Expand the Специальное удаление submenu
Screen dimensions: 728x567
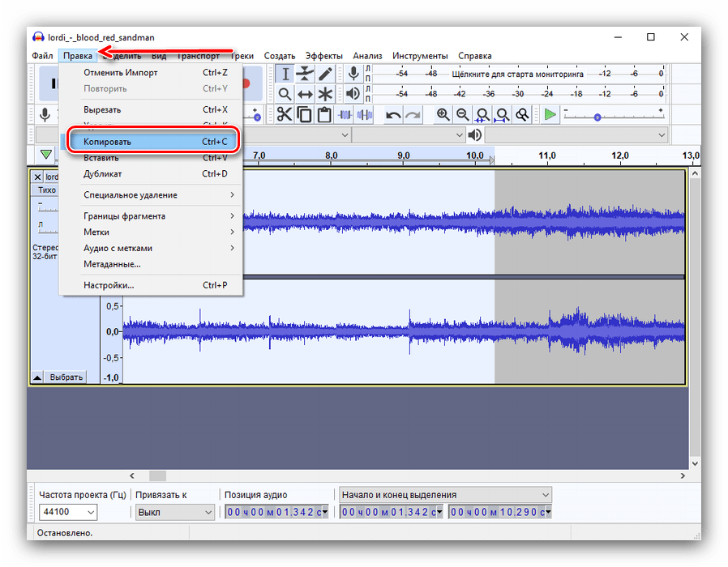(x=151, y=195)
